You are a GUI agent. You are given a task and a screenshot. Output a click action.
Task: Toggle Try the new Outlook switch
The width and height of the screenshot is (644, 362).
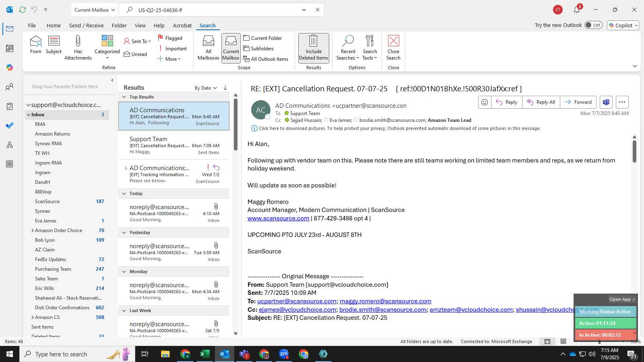point(593,25)
